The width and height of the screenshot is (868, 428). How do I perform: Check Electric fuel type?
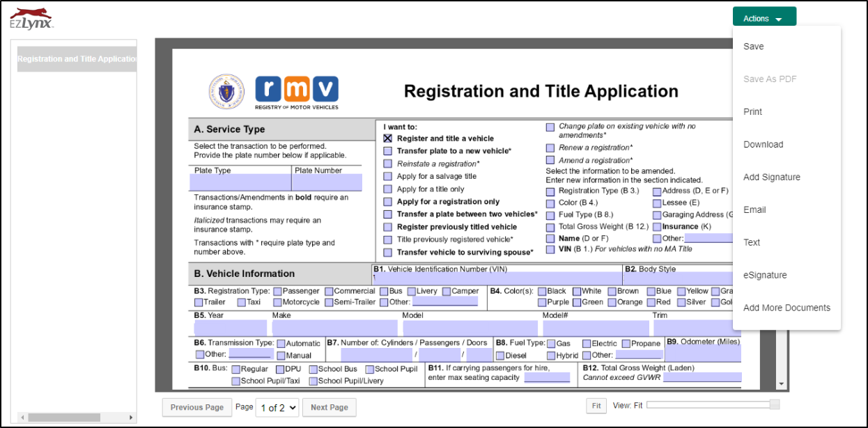tap(587, 344)
